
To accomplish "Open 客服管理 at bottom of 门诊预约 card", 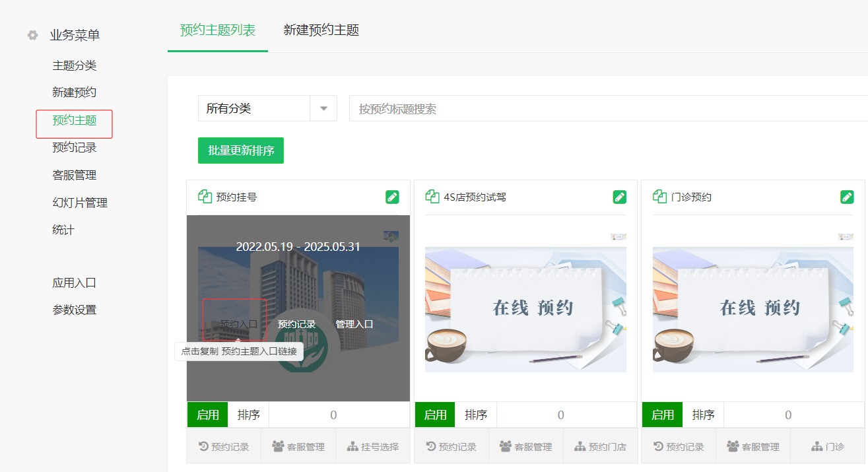I will click(753, 447).
